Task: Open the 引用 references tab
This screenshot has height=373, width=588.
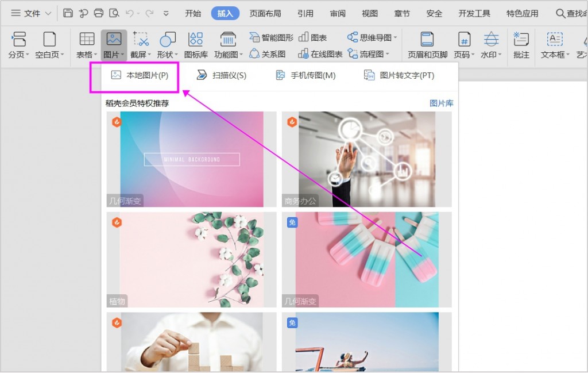Action: 305,14
